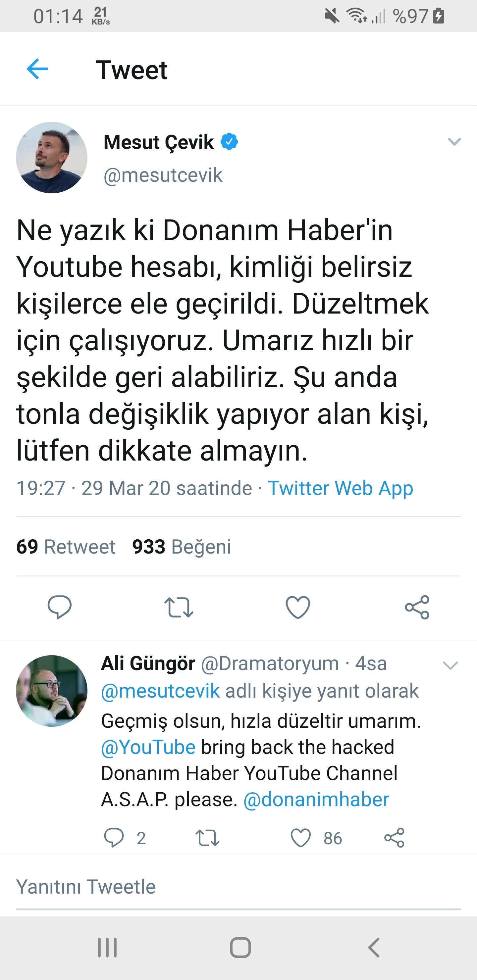The width and height of the screenshot is (477, 980).
Task: View the 69 Retweet list
Action: tap(66, 547)
